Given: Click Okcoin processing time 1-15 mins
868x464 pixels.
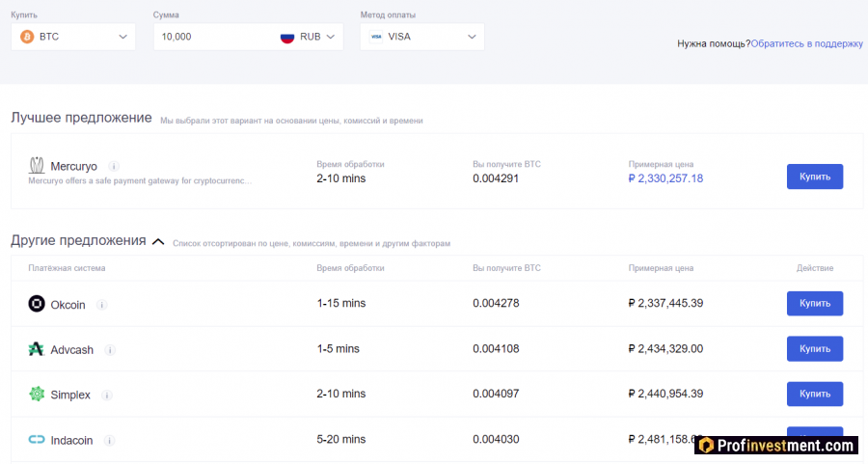Looking at the screenshot, I should [x=341, y=303].
